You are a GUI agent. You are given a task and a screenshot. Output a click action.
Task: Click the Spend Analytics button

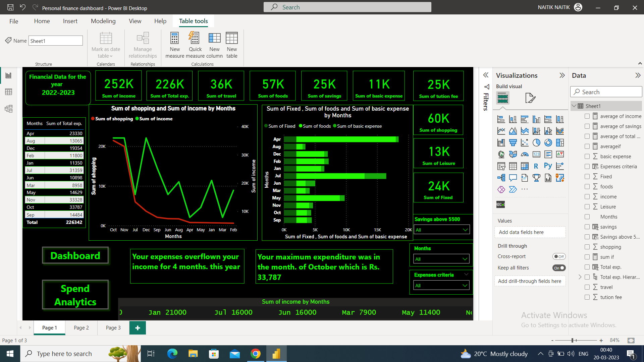coord(75,295)
